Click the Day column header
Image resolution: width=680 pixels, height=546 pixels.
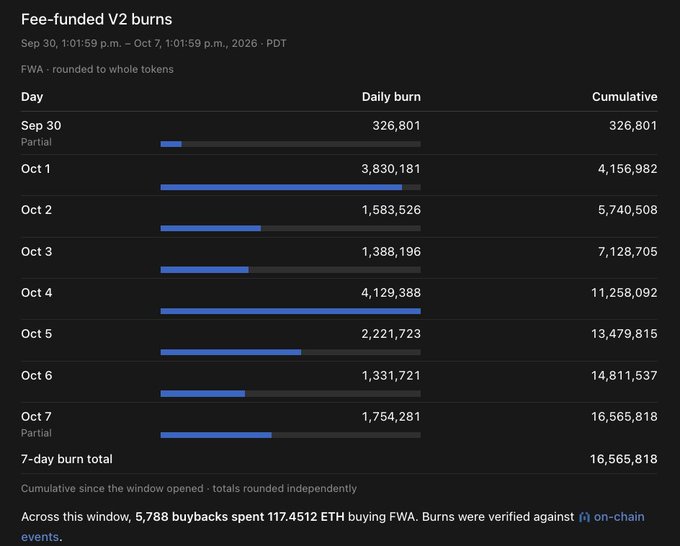(x=32, y=97)
